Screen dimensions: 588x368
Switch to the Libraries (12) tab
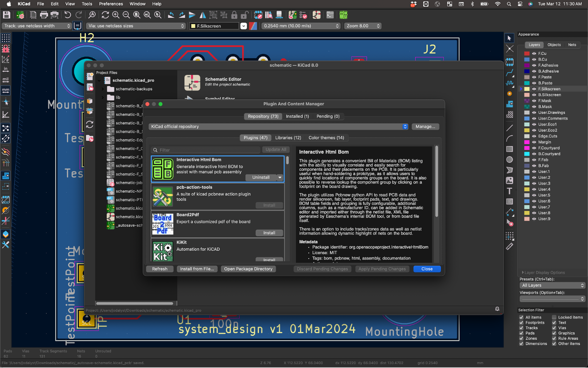tap(288, 138)
